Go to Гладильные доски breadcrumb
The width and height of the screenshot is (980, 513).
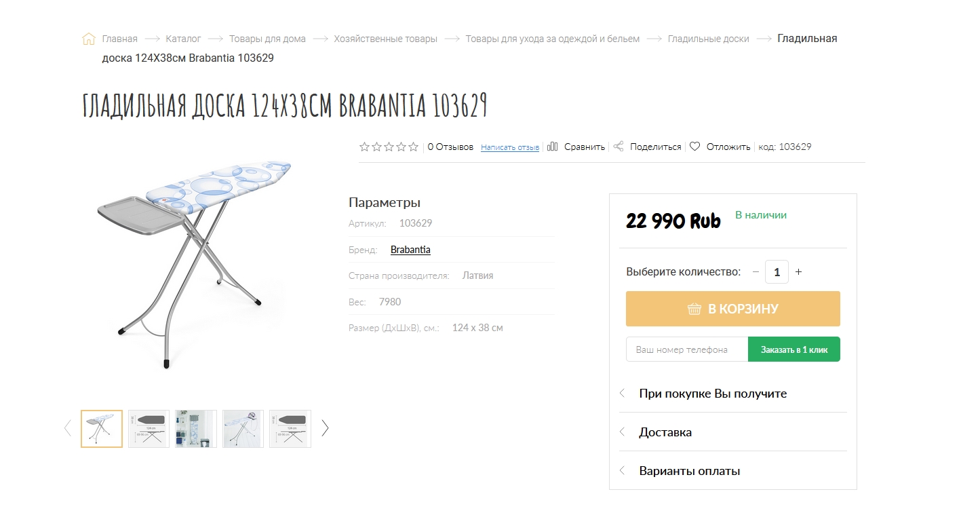tap(708, 39)
